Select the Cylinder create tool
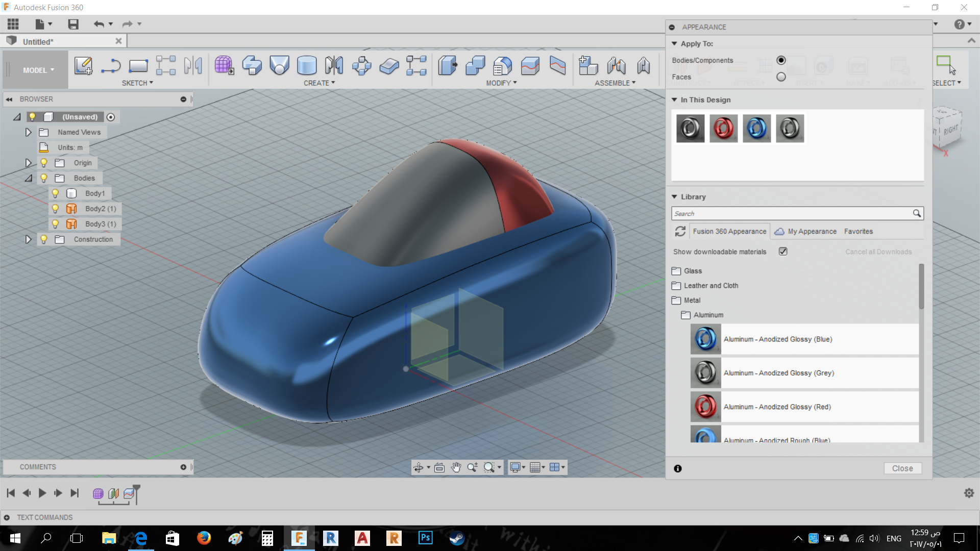 [x=307, y=65]
